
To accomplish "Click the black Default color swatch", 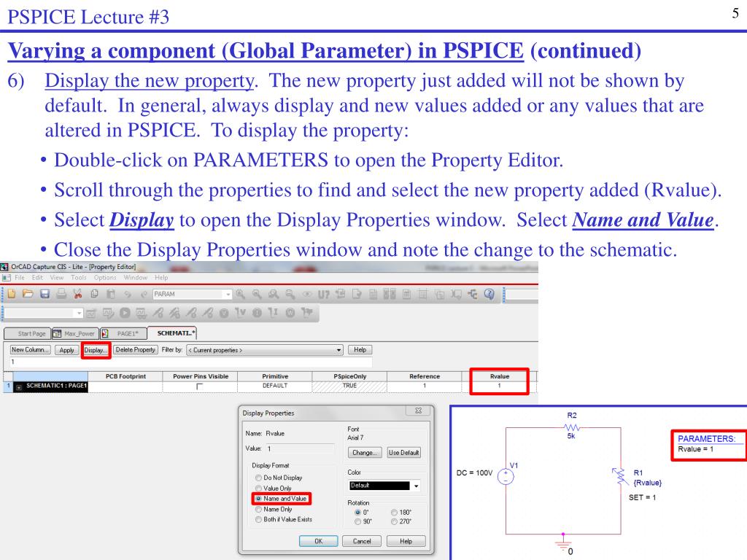I will coord(379,486).
